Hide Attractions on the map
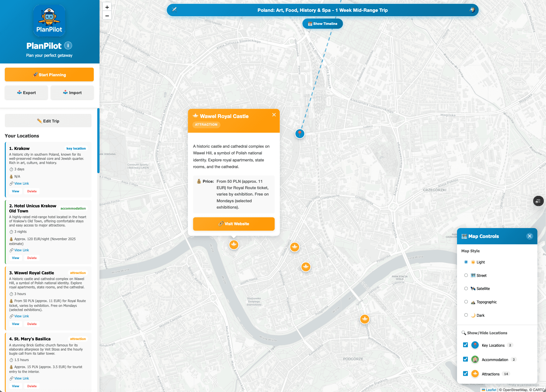This screenshot has width=546, height=392. [x=465, y=374]
